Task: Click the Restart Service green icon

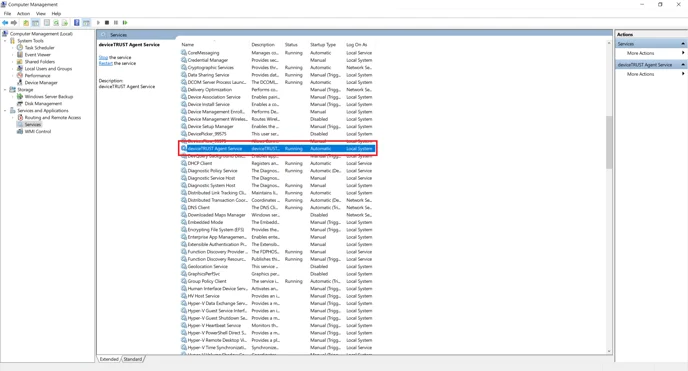Action: click(x=125, y=23)
